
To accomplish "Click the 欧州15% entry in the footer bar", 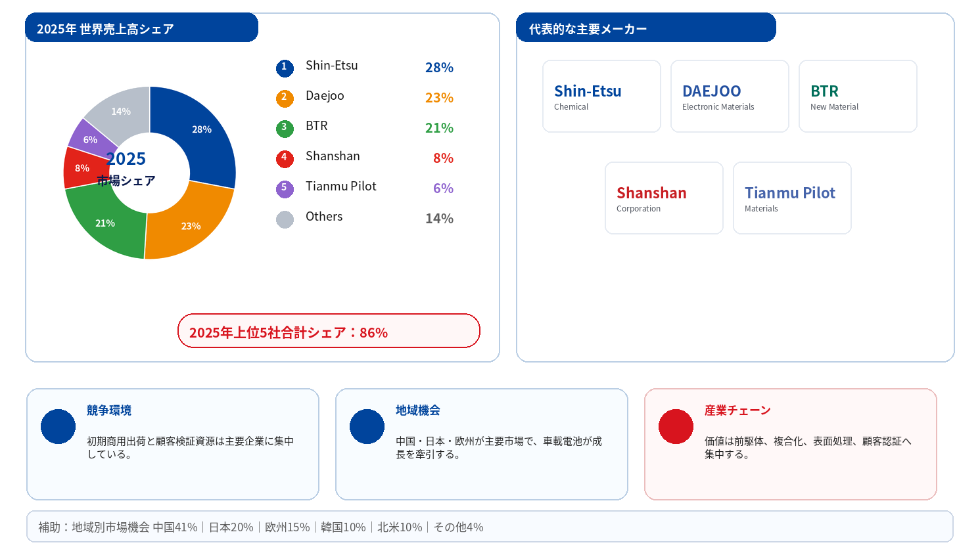I will [x=287, y=527].
